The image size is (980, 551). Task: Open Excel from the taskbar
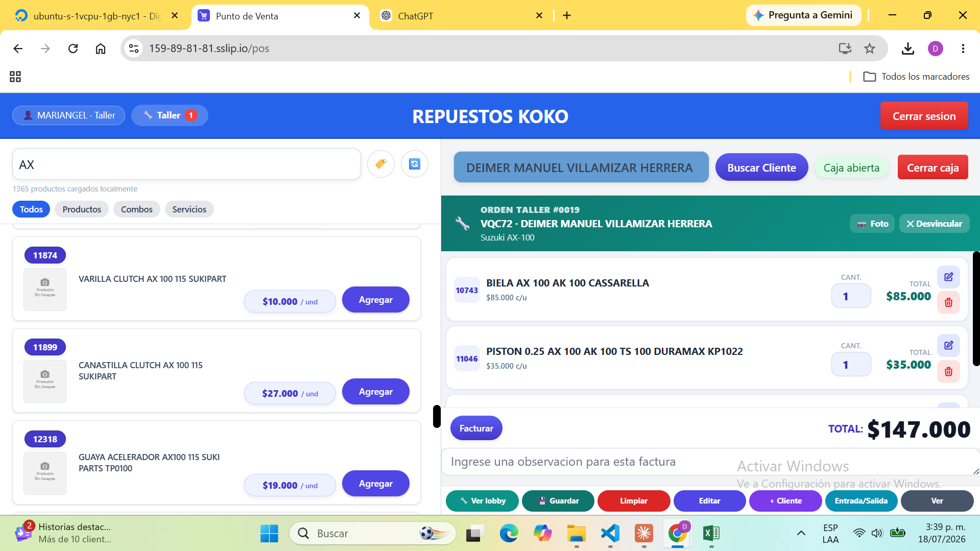click(711, 534)
